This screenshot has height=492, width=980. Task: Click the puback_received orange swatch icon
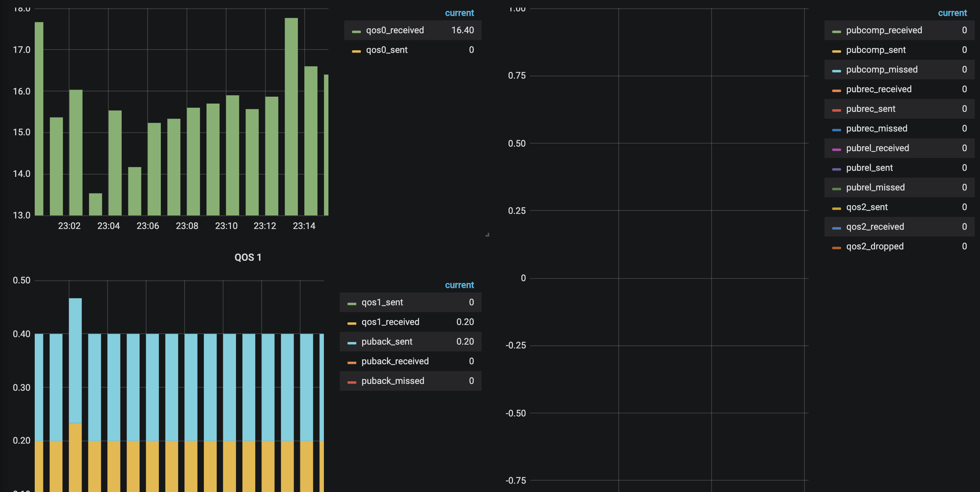tap(351, 362)
